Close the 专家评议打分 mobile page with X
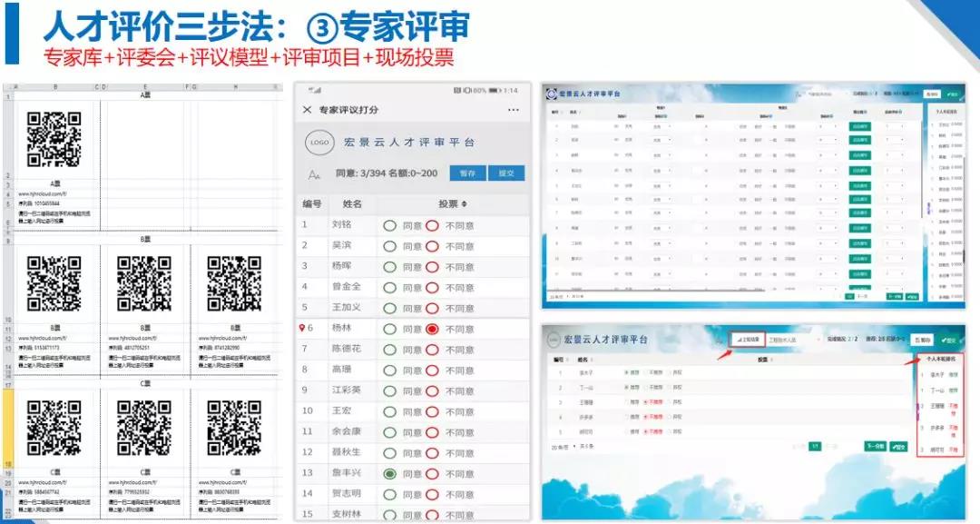Image resolution: width=980 pixels, height=524 pixels. pyautogui.click(x=307, y=109)
